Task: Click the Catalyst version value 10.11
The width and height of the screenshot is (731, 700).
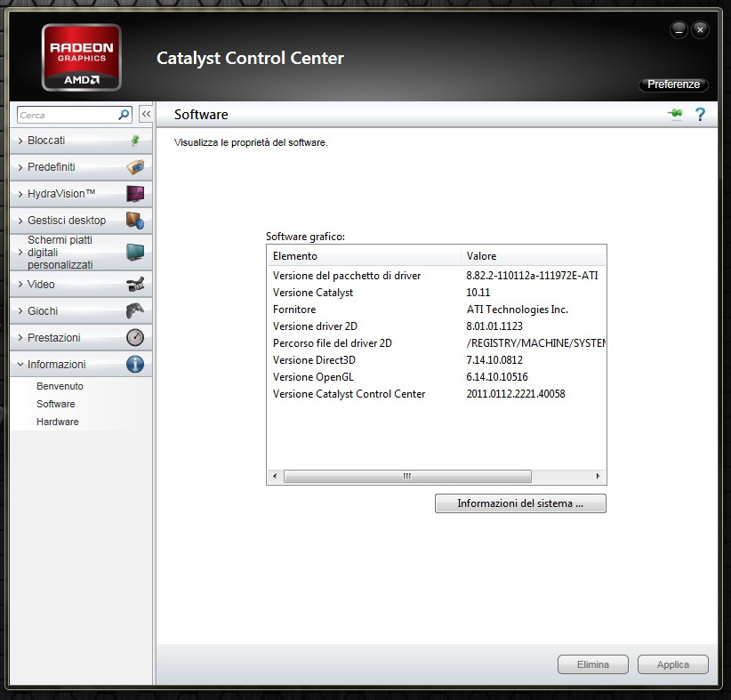Action: pos(478,293)
